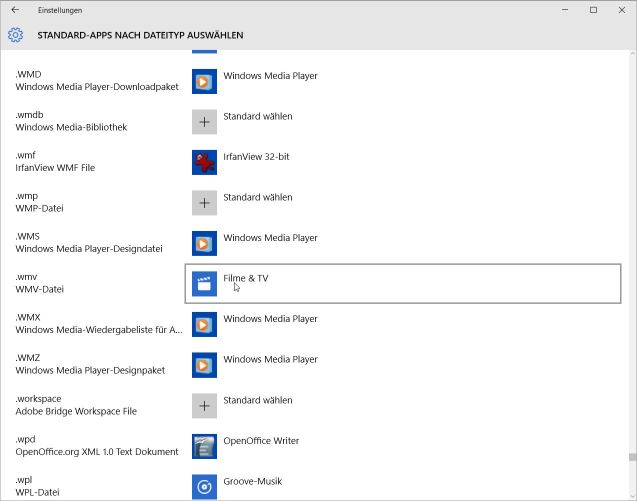Click the '.wmp' extension text

tap(27, 196)
